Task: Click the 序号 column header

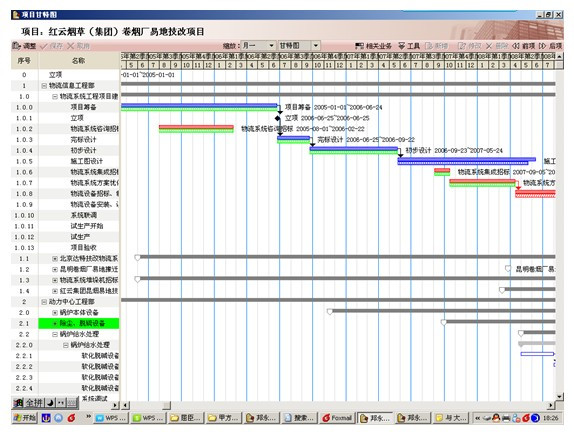Action: coord(24,61)
